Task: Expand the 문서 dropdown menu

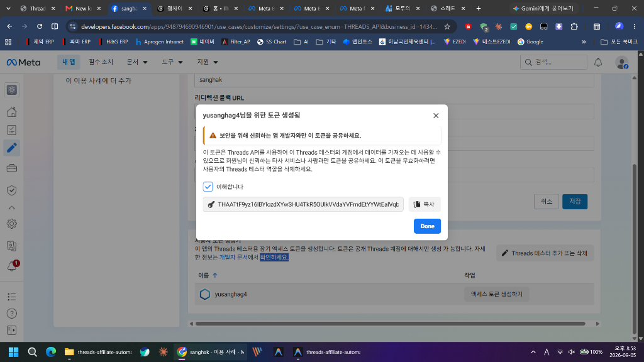Action: pyautogui.click(x=136, y=62)
